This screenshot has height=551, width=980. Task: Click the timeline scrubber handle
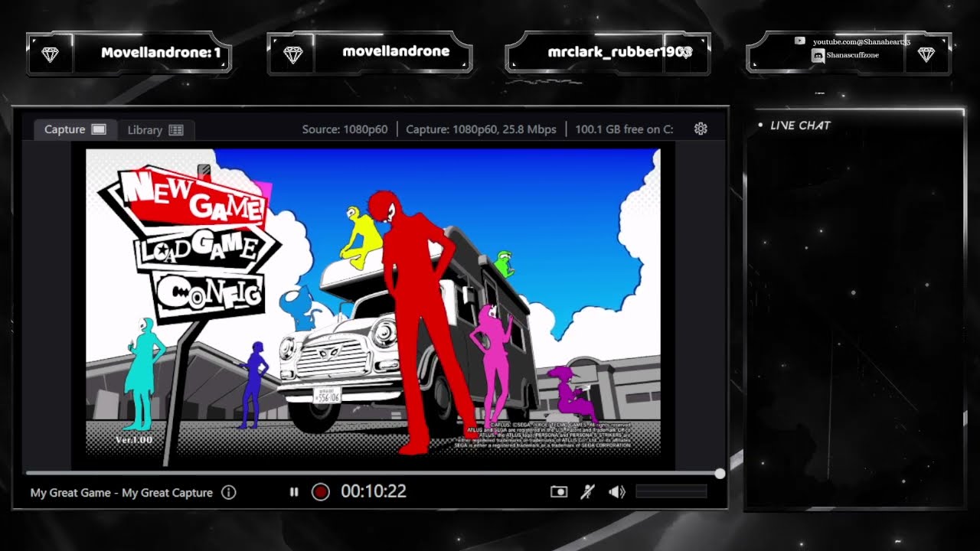(720, 474)
